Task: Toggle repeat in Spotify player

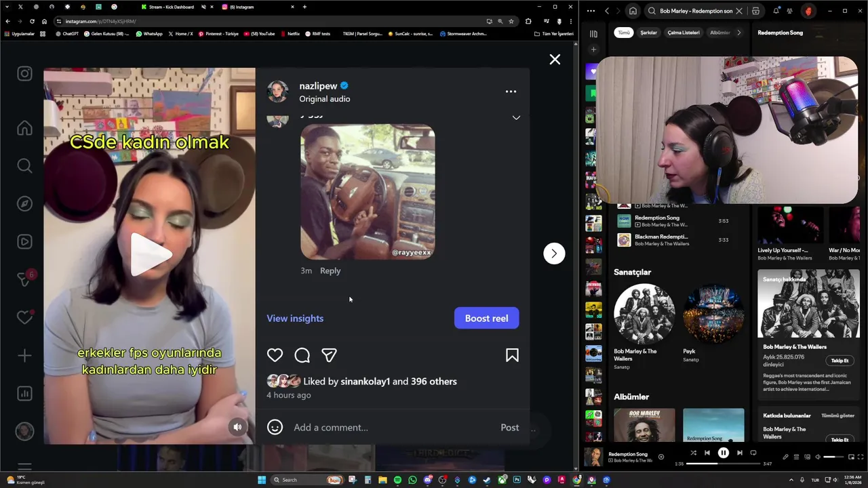Action: click(x=753, y=453)
